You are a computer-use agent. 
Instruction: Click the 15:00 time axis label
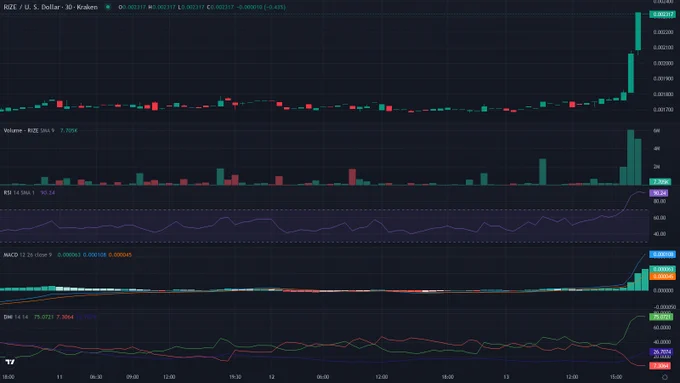coord(616,377)
